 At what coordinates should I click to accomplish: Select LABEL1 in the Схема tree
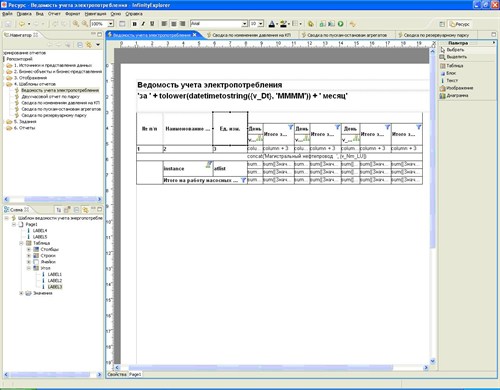pyautogui.click(x=55, y=274)
